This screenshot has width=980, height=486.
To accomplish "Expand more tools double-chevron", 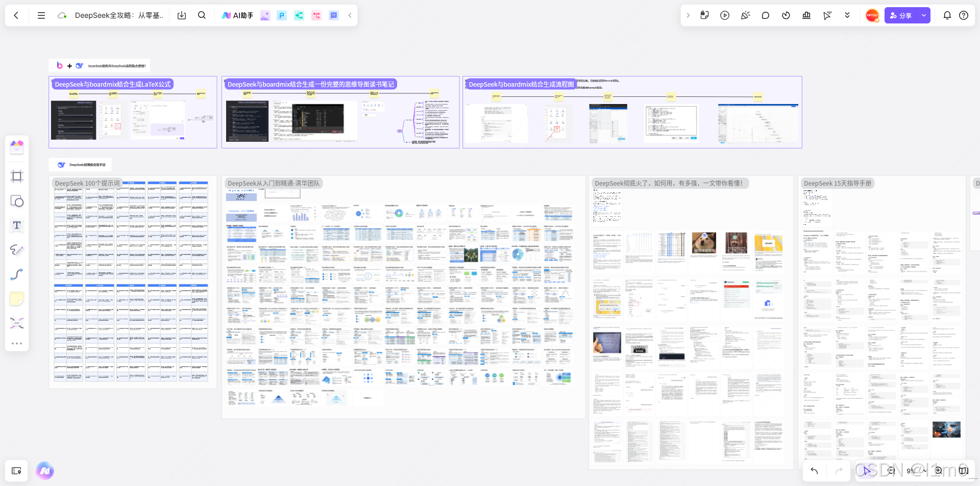I will coord(847,15).
